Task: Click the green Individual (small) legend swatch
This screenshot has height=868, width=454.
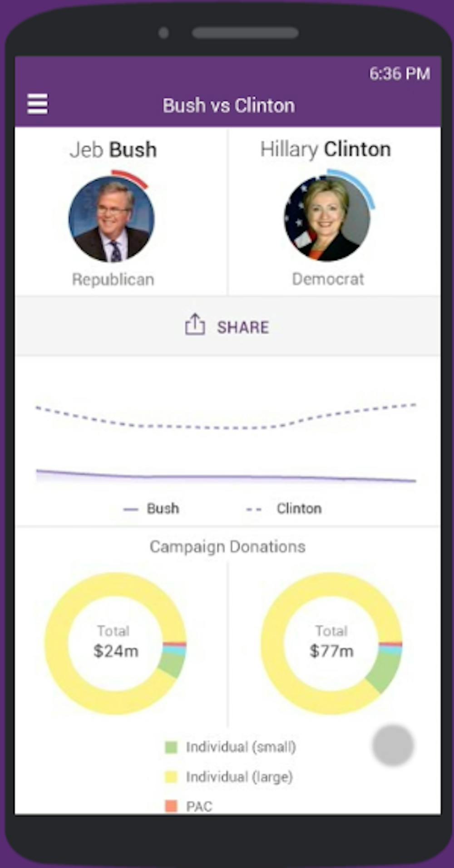Action: point(171,747)
